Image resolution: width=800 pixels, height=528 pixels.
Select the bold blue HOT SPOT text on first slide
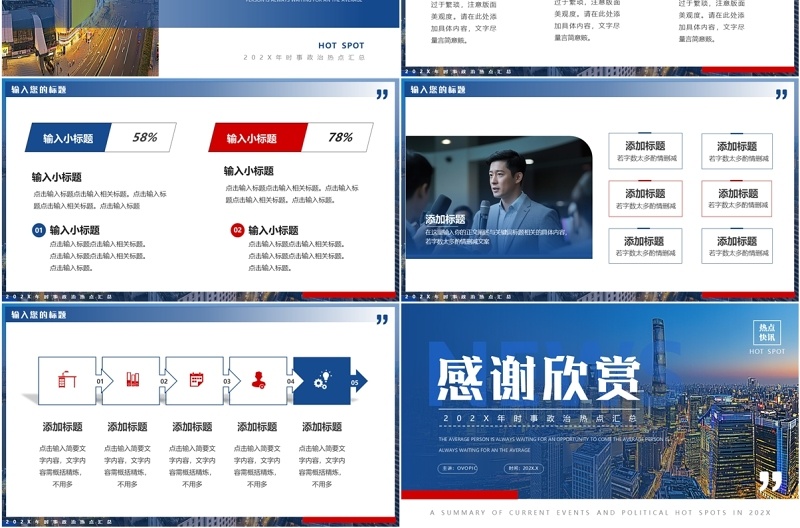pyautogui.click(x=341, y=45)
